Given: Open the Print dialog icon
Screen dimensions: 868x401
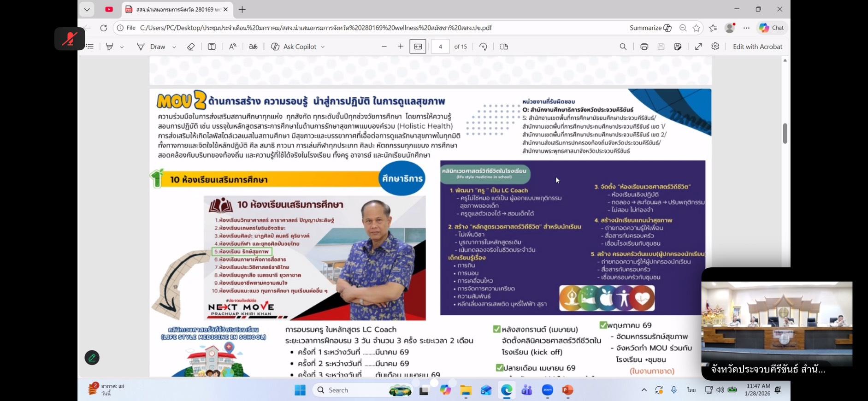Looking at the screenshot, I should 644,47.
